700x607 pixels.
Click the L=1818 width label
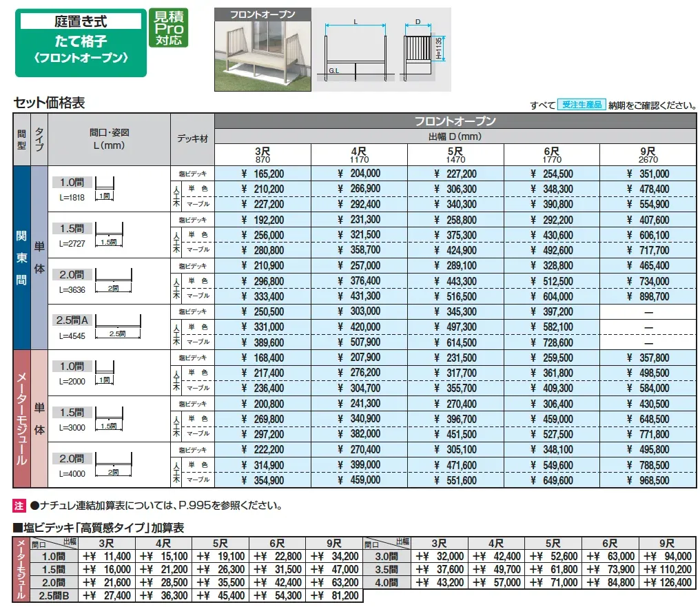click(x=72, y=198)
